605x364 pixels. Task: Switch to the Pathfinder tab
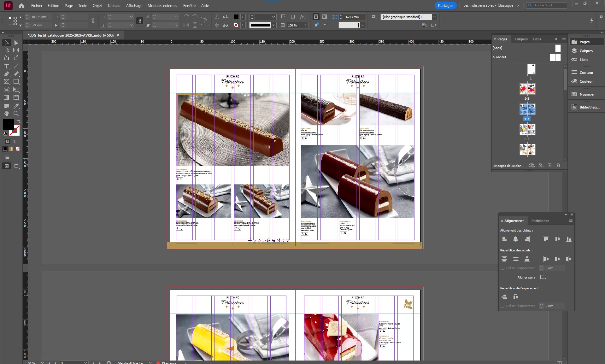[540, 221]
